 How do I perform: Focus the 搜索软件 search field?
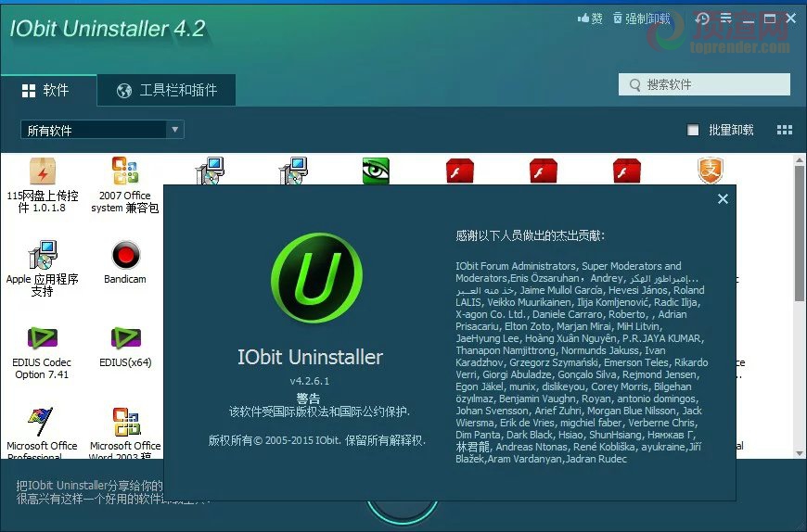(x=704, y=84)
